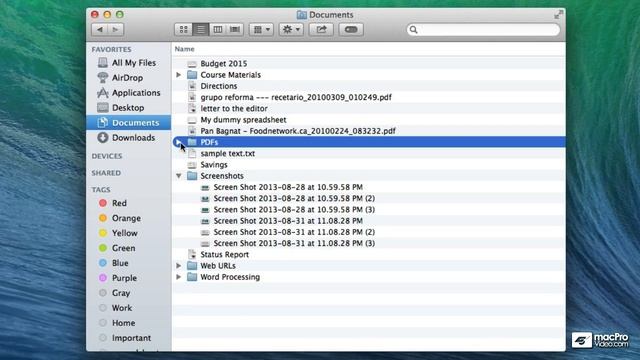Open Applications in the sidebar
Image resolution: width=640 pixels, height=360 pixels.
pyautogui.click(x=136, y=93)
